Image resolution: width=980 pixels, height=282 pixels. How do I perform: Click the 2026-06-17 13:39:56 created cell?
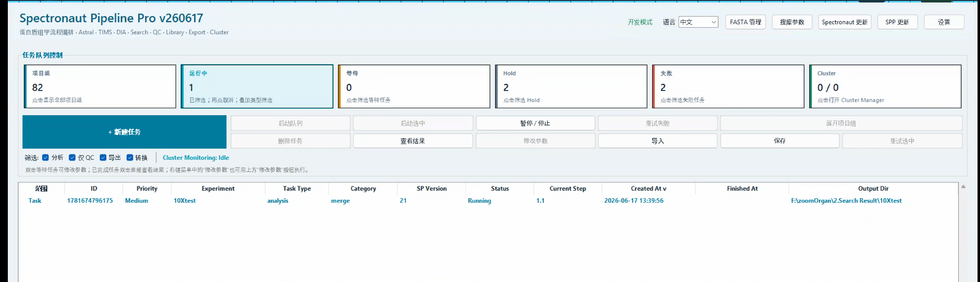pyautogui.click(x=634, y=201)
